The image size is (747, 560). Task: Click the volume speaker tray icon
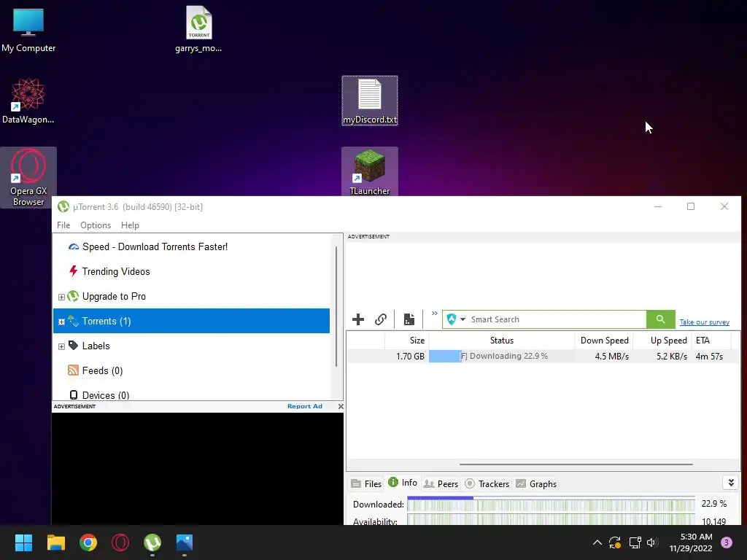point(653,542)
